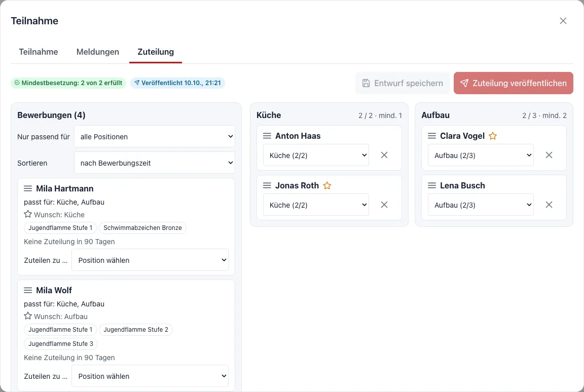
Task: Click the '2 / 2 · mind. 1' counter
Action: 380,115
